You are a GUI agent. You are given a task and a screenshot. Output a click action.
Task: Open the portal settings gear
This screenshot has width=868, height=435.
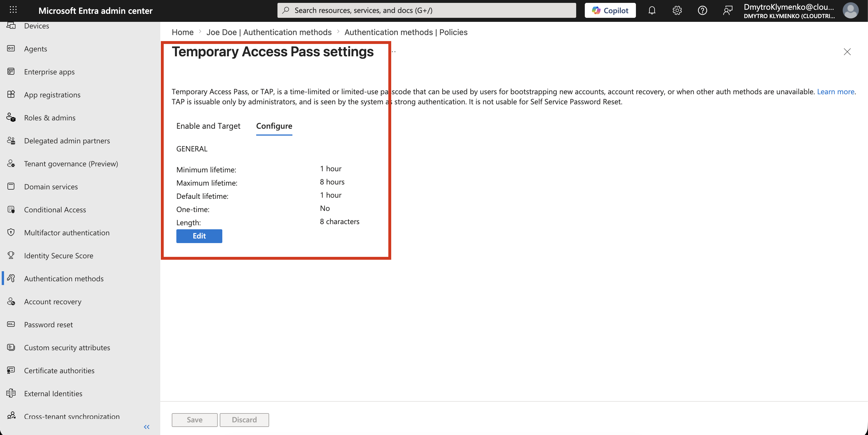click(x=677, y=10)
